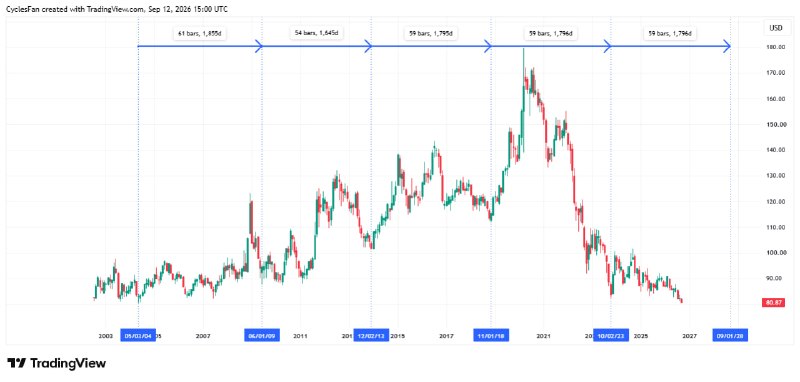
Task: Click the 06/01/09 date marker
Action: (262, 336)
